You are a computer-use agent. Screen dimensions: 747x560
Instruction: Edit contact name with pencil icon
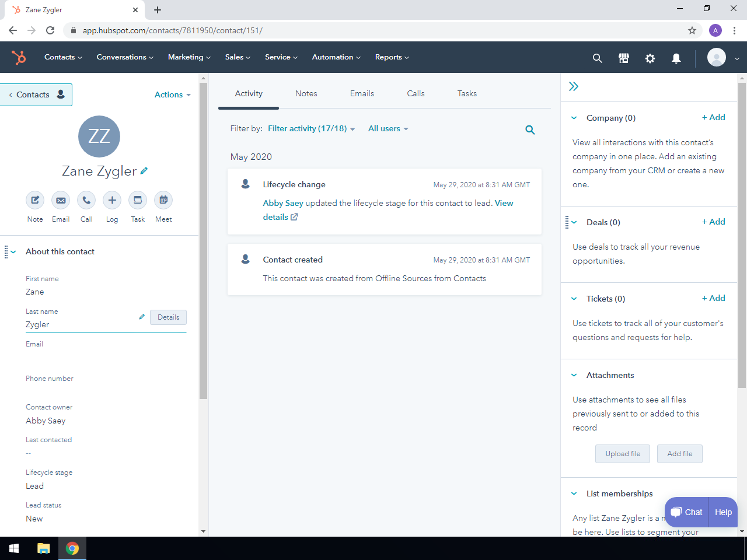[x=144, y=171]
